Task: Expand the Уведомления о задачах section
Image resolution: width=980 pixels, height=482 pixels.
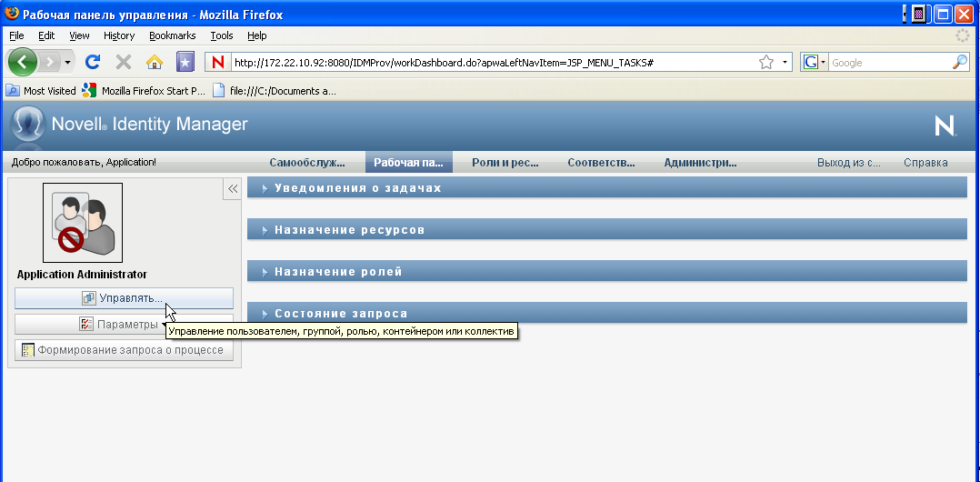Action: tap(607, 187)
